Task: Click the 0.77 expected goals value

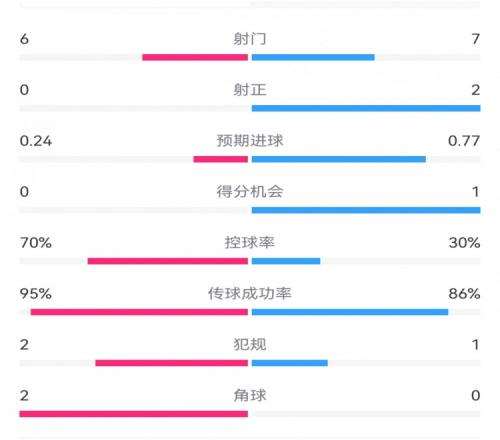Action: [x=464, y=141]
